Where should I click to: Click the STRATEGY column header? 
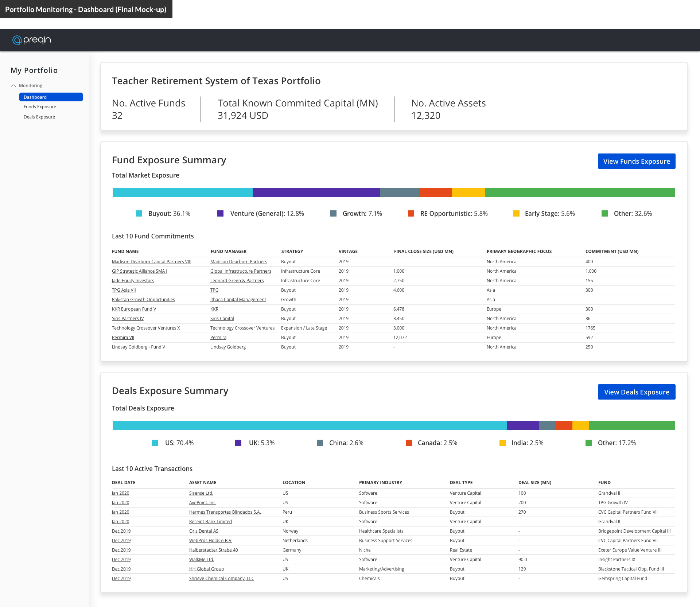tap(292, 252)
